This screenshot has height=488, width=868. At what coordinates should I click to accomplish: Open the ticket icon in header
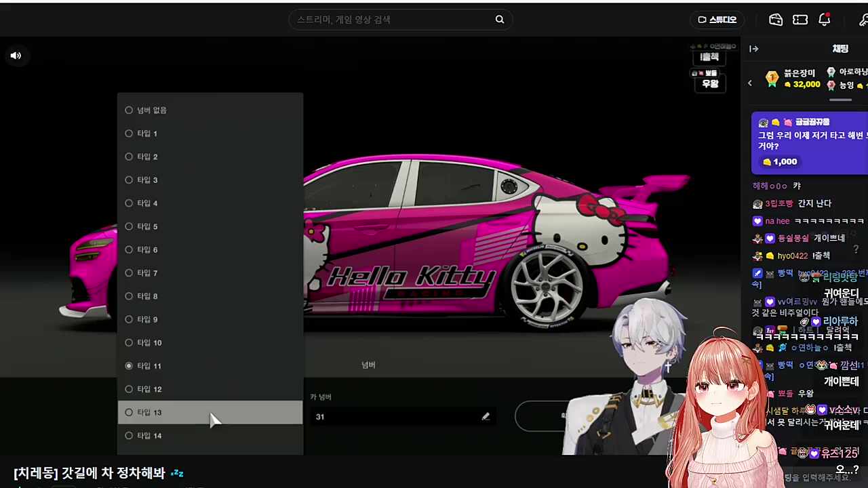(x=800, y=20)
